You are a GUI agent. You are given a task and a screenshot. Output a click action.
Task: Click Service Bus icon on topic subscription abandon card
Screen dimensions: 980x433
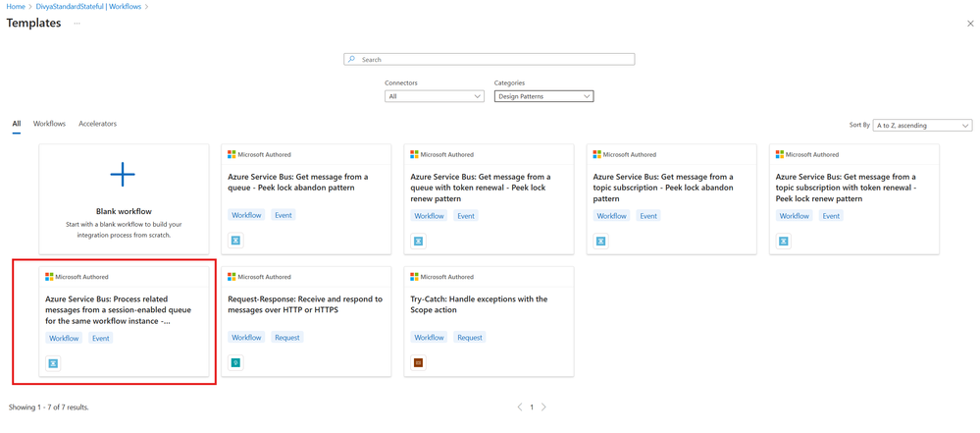pyautogui.click(x=600, y=241)
